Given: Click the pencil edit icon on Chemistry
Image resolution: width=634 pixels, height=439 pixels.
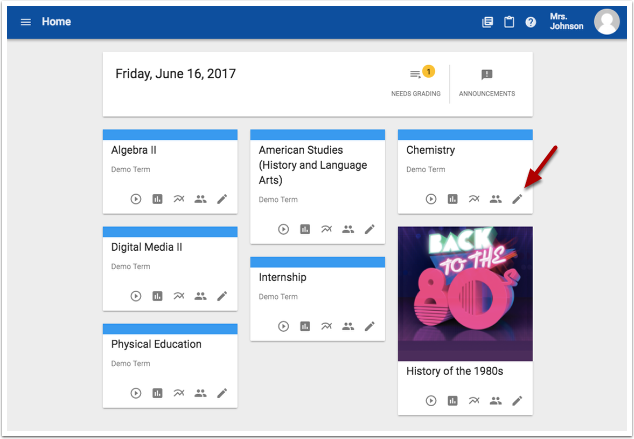Looking at the screenshot, I should pos(517,199).
